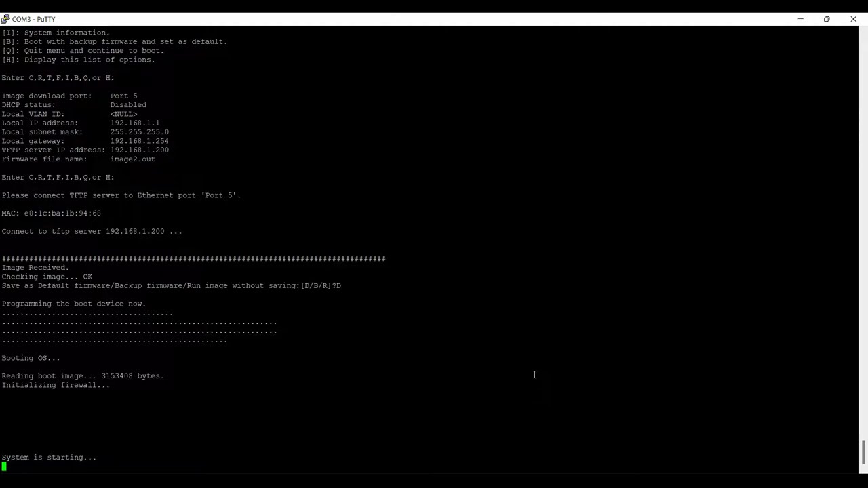
Task: Click the 'Image Received.' line
Action: point(35,268)
